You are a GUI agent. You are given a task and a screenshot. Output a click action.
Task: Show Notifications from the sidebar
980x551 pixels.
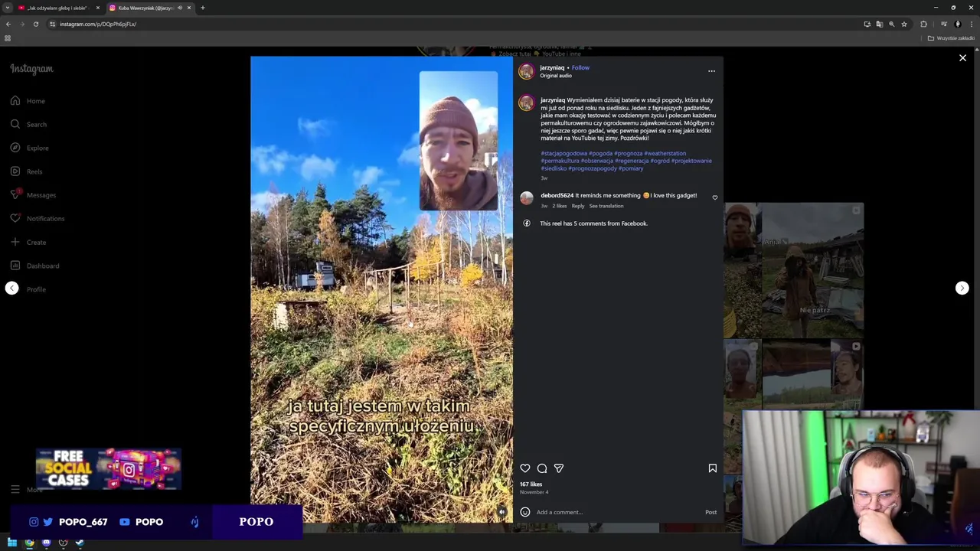(x=37, y=218)
